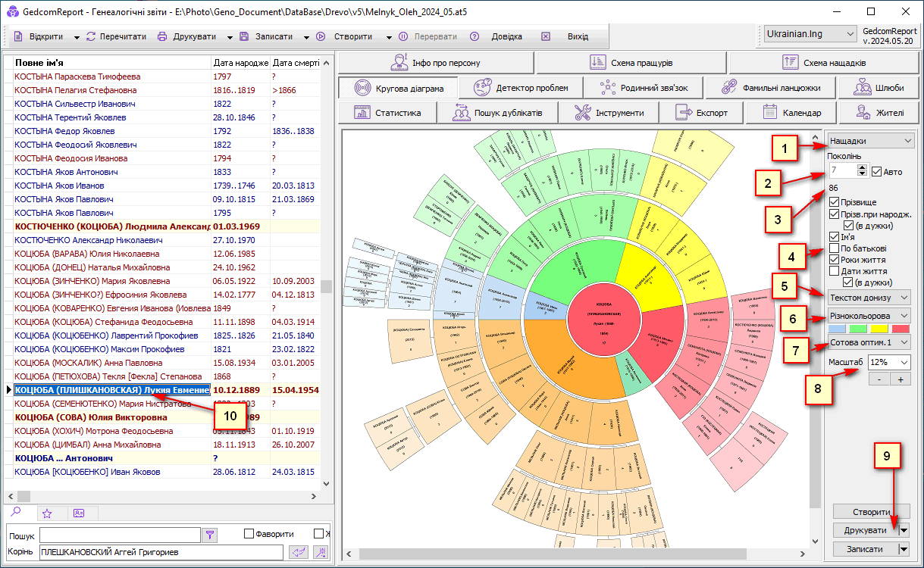Click the search filter funnel icon

[x=211, y=535]
